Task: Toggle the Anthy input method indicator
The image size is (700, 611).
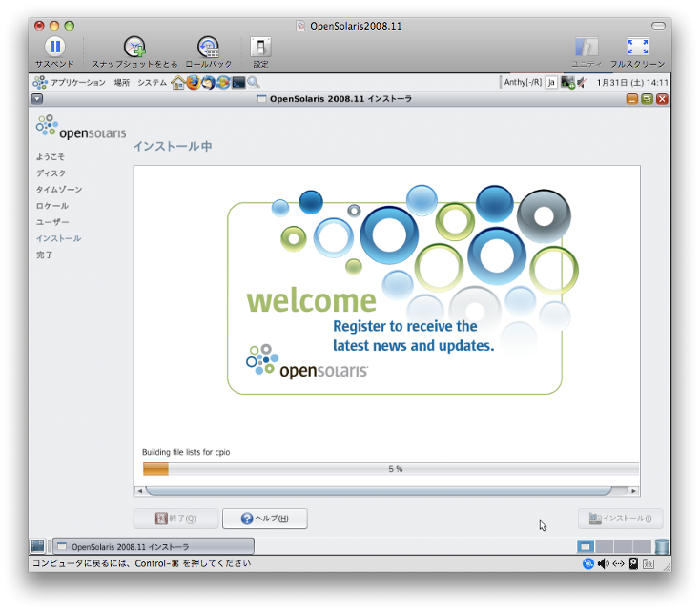Action: tap(522, 83)
